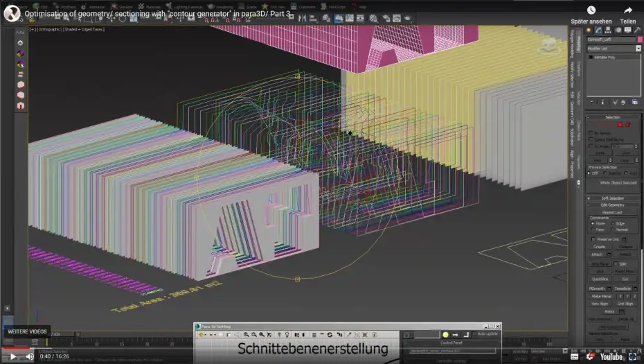
Task: Click the lightbulb icon in Para 3d toolbar
Action: pos(287,335)
